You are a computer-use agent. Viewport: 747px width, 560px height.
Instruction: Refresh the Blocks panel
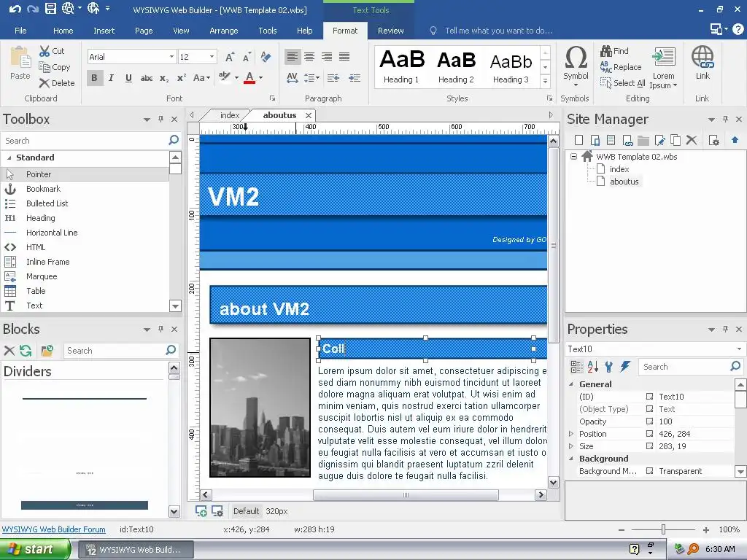click(26, 351)
